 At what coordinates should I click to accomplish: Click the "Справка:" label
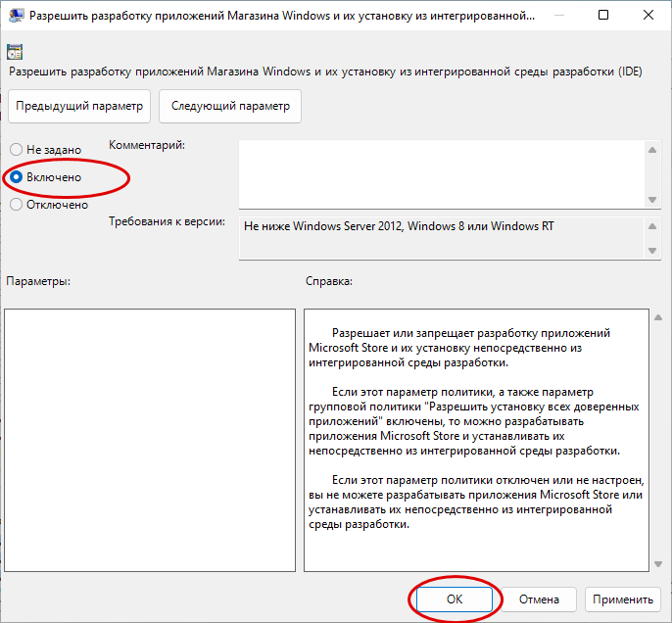[329, 281]
